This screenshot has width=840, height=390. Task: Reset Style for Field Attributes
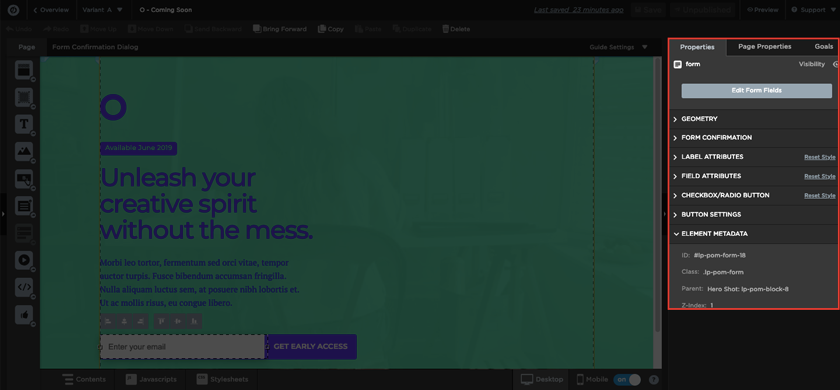(x=820, y=176)
